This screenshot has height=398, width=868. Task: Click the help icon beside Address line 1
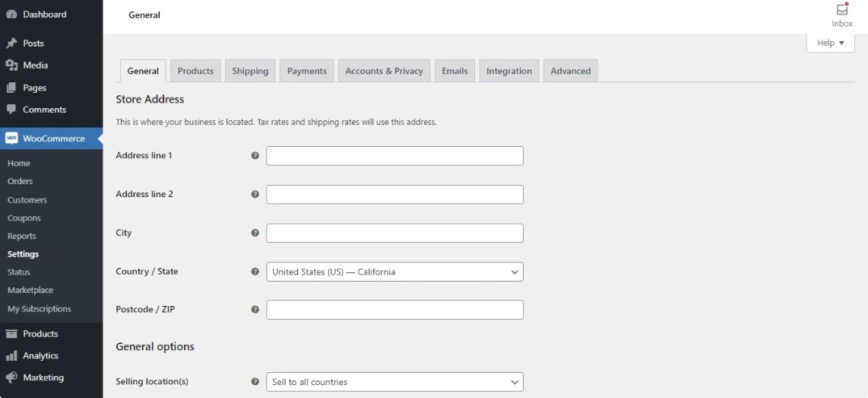coord(255,156)
